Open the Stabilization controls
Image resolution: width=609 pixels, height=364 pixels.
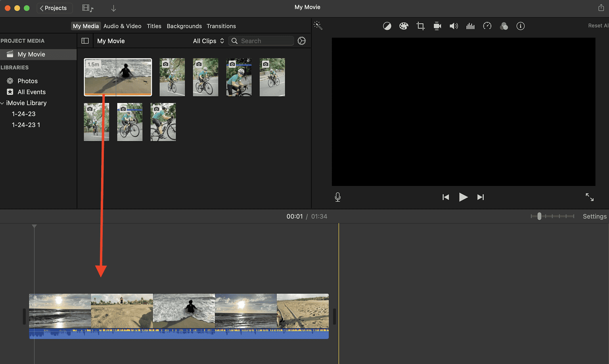pos(437,26)
